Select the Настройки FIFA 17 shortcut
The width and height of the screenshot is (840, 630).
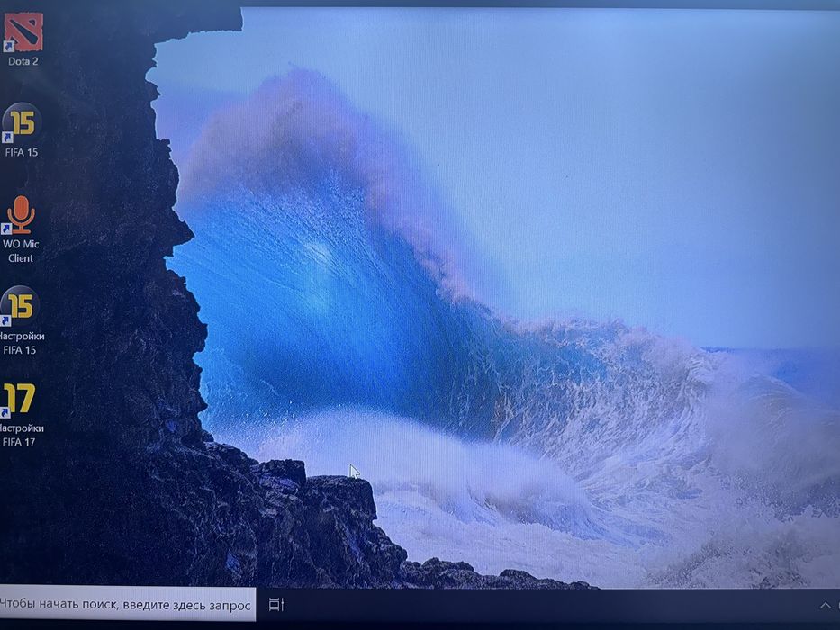(x=21, y=415)
